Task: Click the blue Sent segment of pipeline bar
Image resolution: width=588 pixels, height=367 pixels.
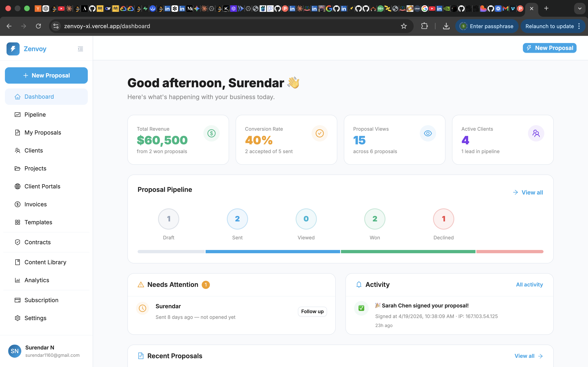Action: click(273, 252)
